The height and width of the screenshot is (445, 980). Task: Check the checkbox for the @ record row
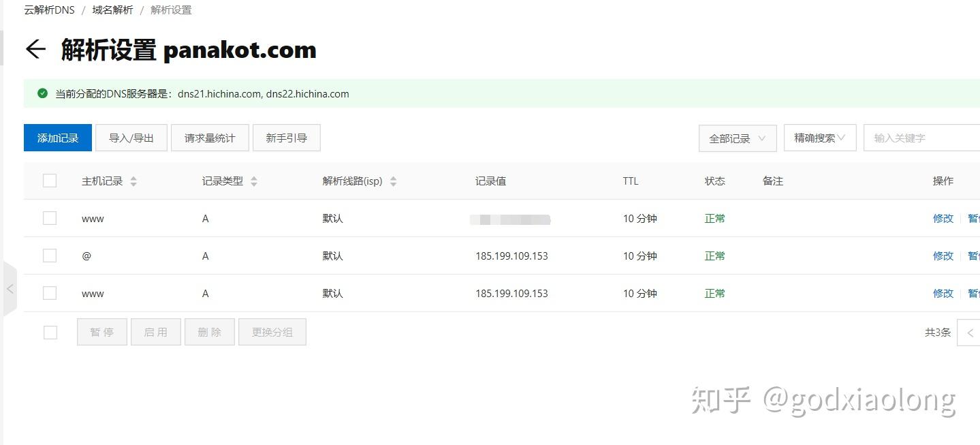click(x=50, y=256)
